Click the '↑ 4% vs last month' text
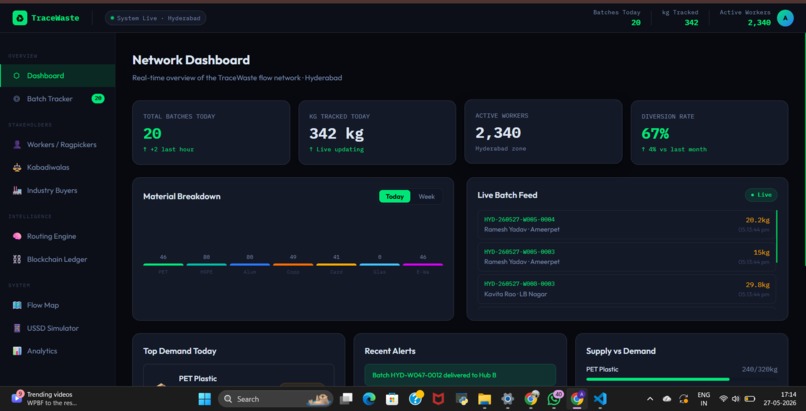Image resolution: width=806 pixels, height=411 pixels. coord(674,150)
